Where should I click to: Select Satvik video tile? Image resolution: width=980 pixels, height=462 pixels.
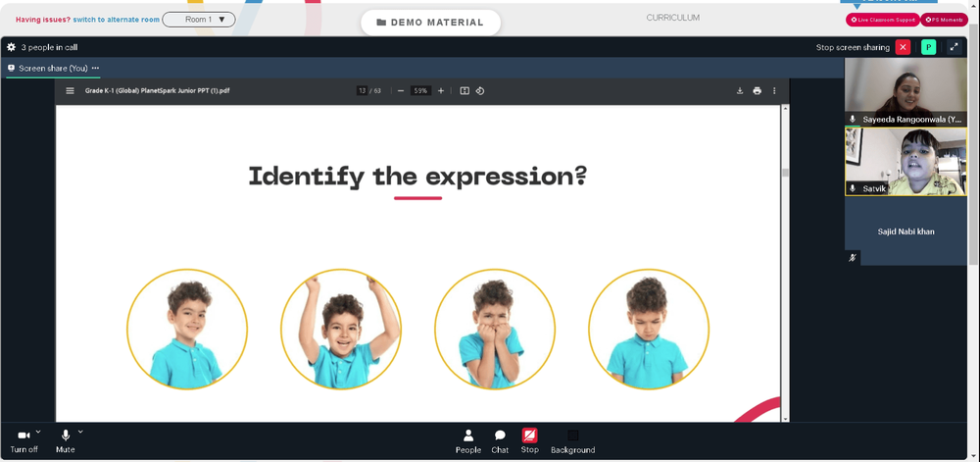click(x=906, y=162)
